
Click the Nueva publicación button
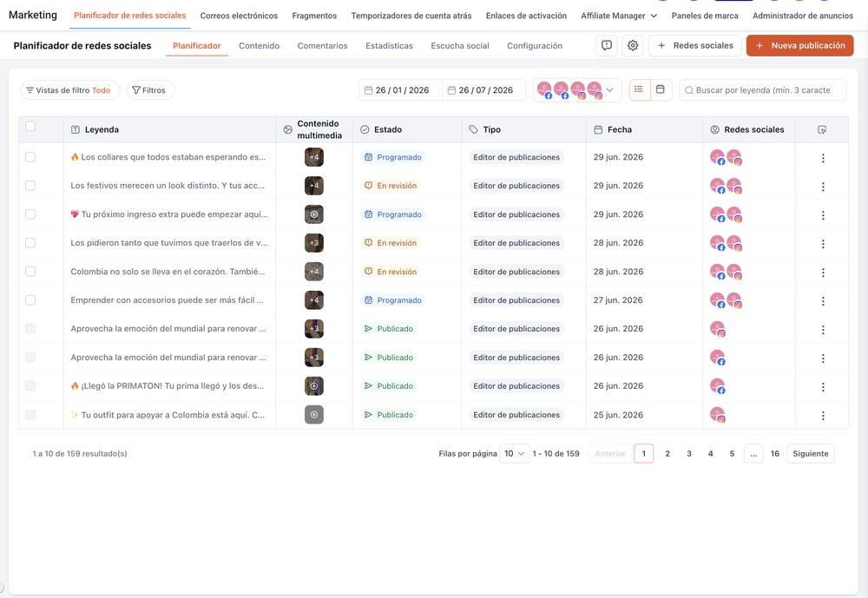click(x=800, y=45)
